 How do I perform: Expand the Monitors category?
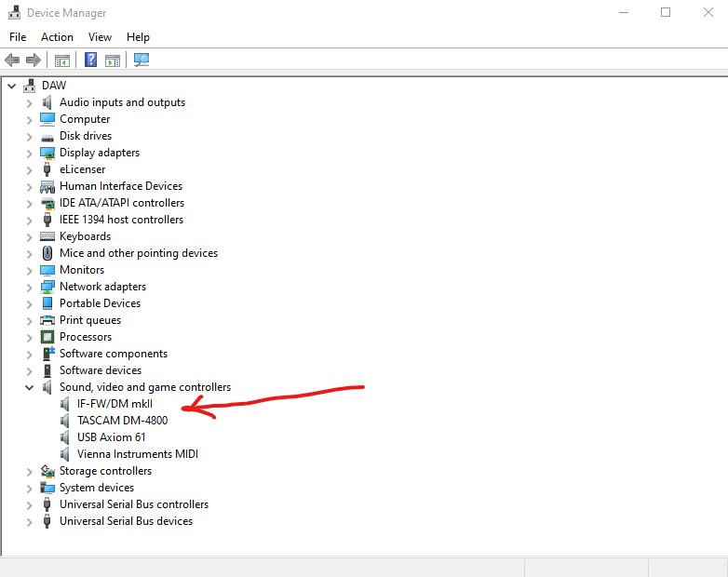coord(29,271)
